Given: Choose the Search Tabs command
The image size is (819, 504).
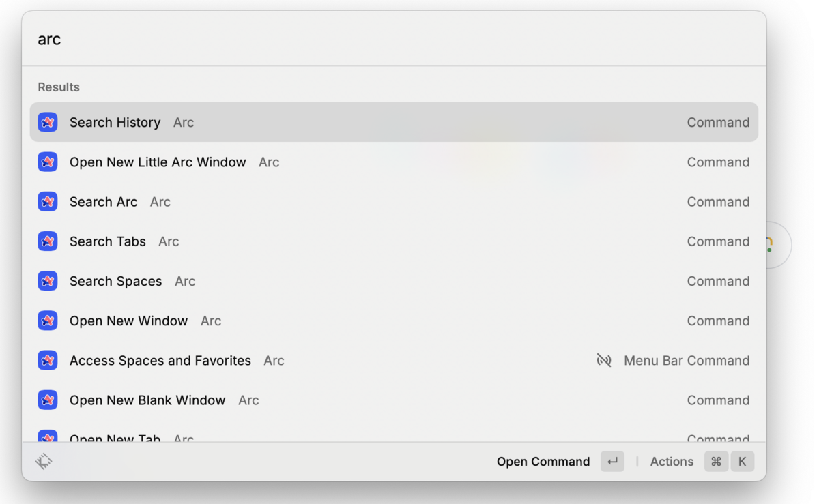Looking at the screenshot, I should [x=394, y=241].
